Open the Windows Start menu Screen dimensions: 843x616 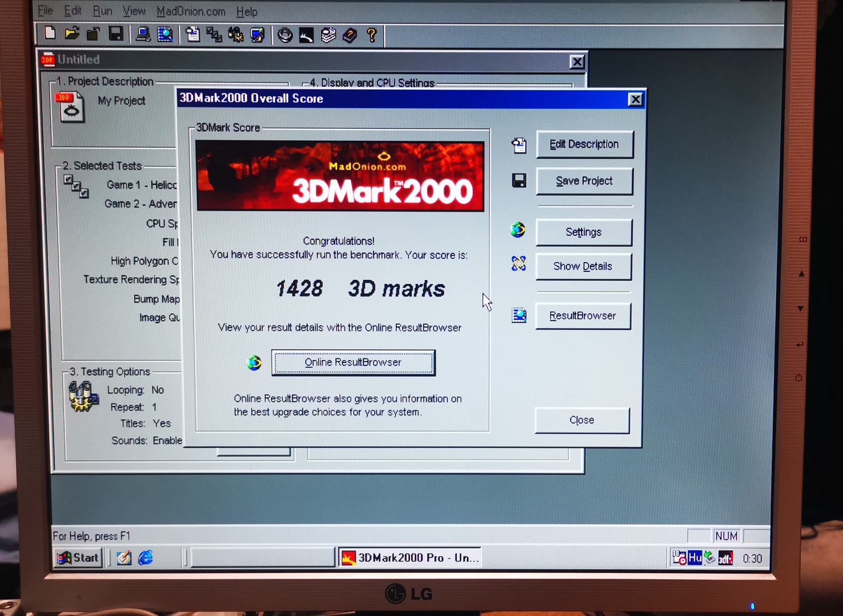click(79, 558)
